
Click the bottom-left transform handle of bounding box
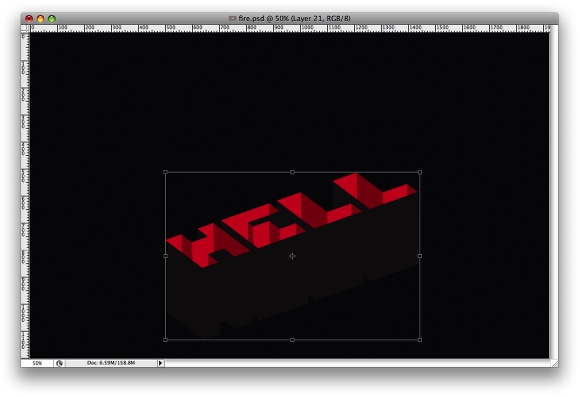pos(165,340)
